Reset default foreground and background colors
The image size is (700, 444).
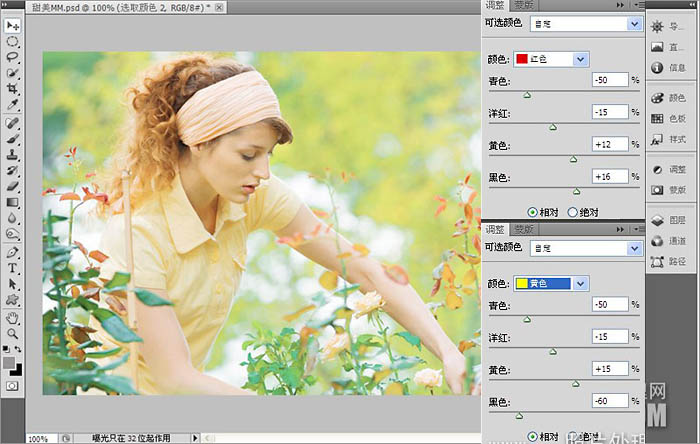point(6,349)
